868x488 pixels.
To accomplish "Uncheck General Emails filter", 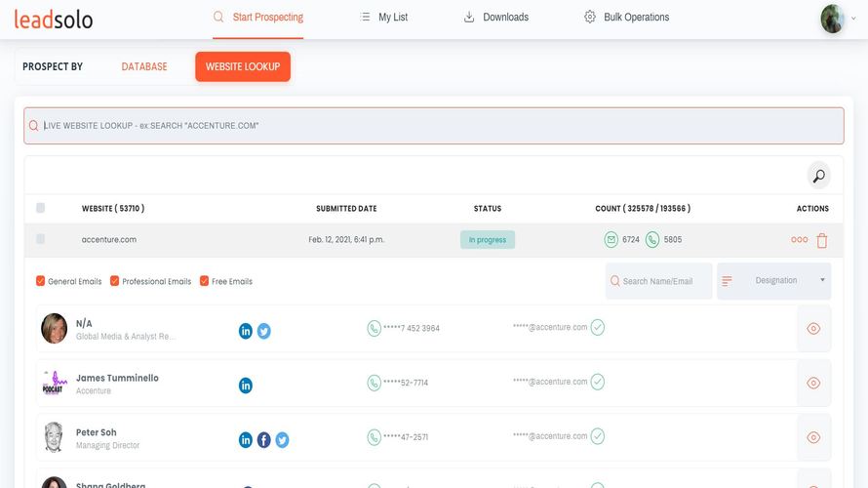I will 40,281.
